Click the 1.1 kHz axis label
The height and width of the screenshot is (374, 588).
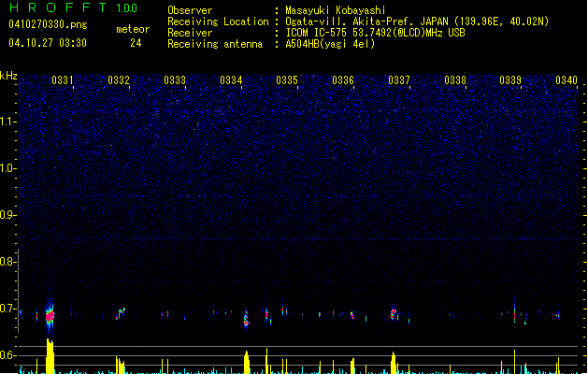point(8,122)
